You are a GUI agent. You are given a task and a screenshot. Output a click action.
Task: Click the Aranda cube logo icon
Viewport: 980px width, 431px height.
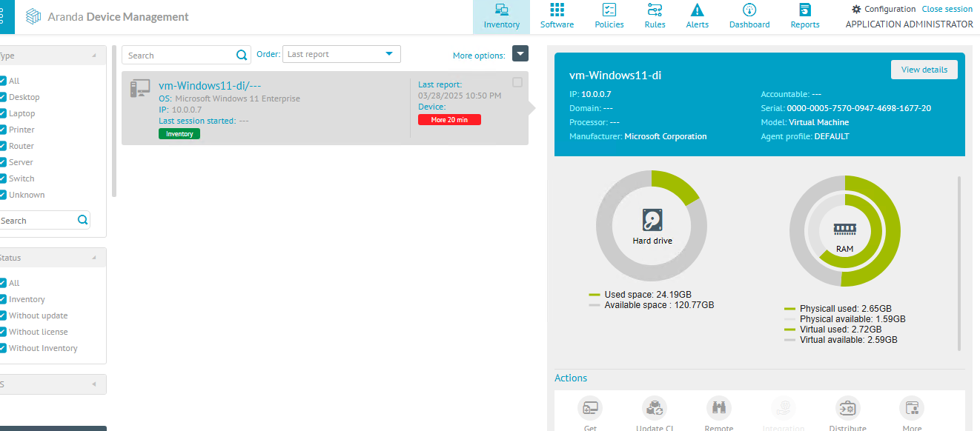(33, 17)
